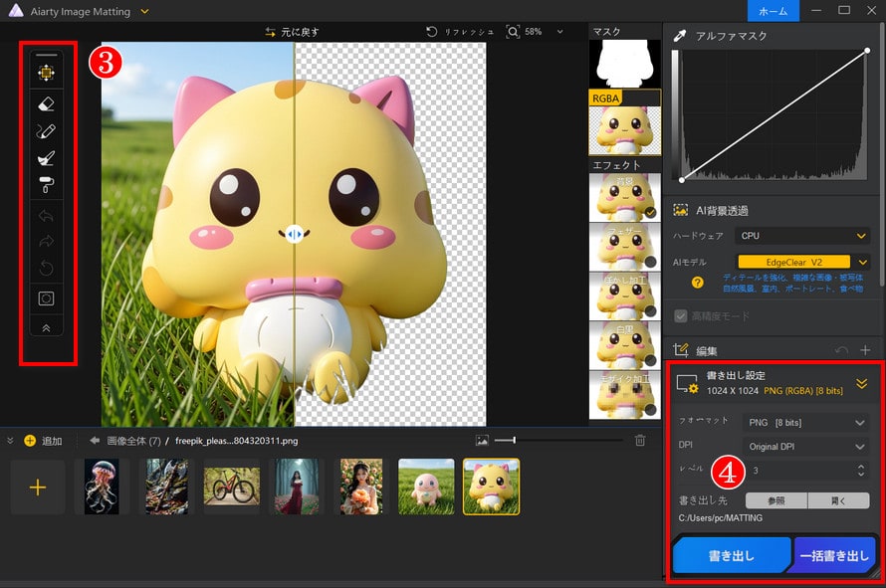Click the move/pan tool at toolbar top
This screenshot has height=588, width=886.
tap(46, 73)
